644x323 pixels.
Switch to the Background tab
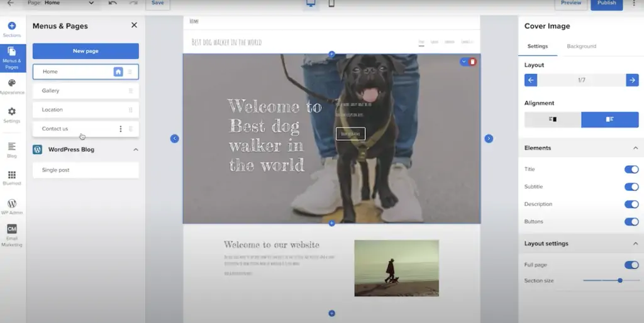point(581,46)
